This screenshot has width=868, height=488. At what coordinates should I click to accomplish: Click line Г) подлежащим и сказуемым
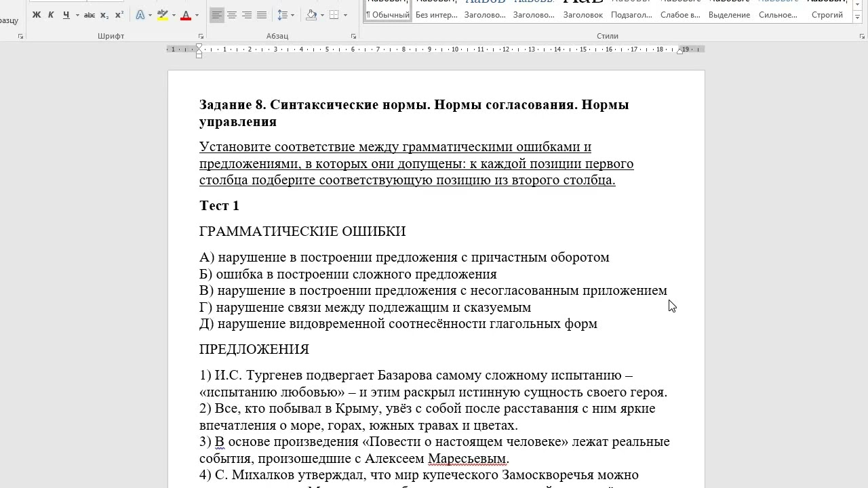[365, 308]
